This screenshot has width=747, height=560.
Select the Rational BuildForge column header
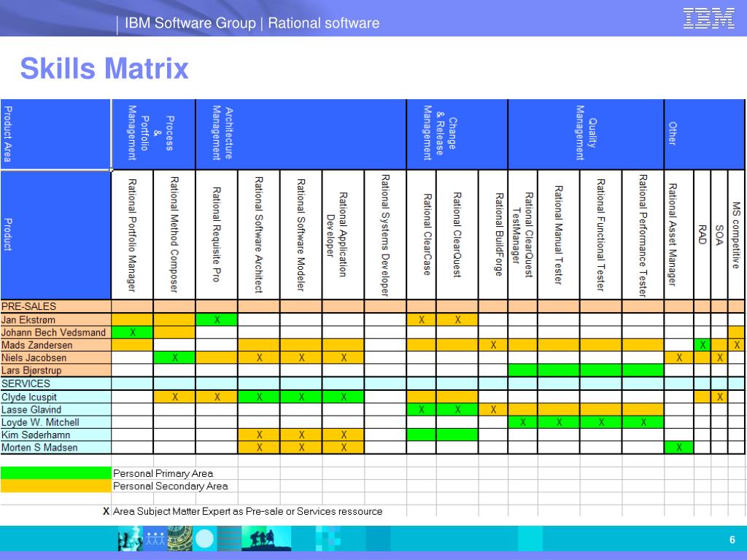(x=493, y=235)
